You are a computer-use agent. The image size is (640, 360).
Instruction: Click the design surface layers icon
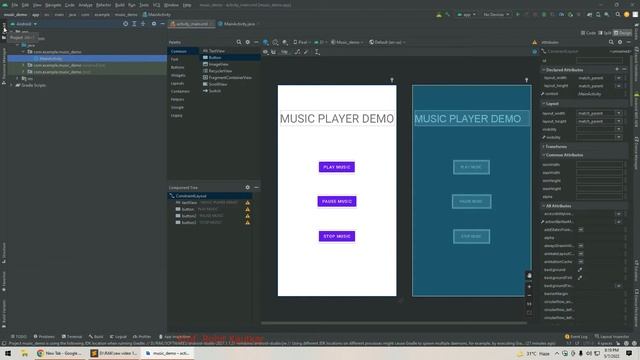coord(266,42)
